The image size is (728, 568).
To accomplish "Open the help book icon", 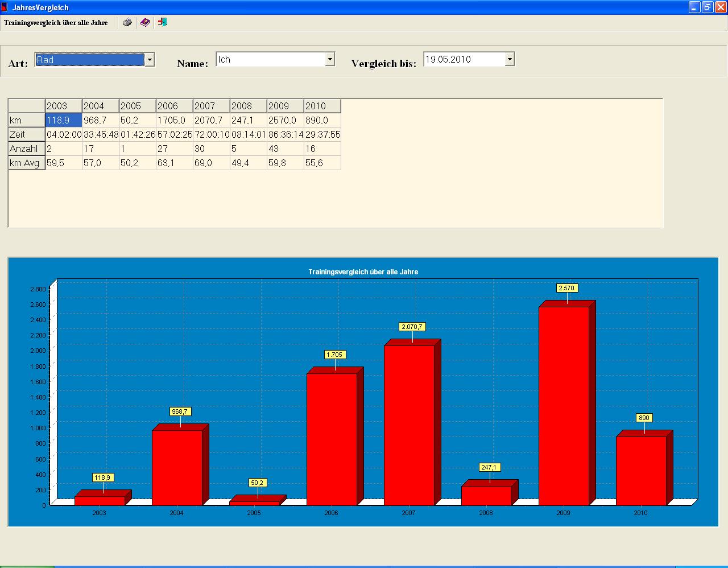I will click(x=145, y=22).
